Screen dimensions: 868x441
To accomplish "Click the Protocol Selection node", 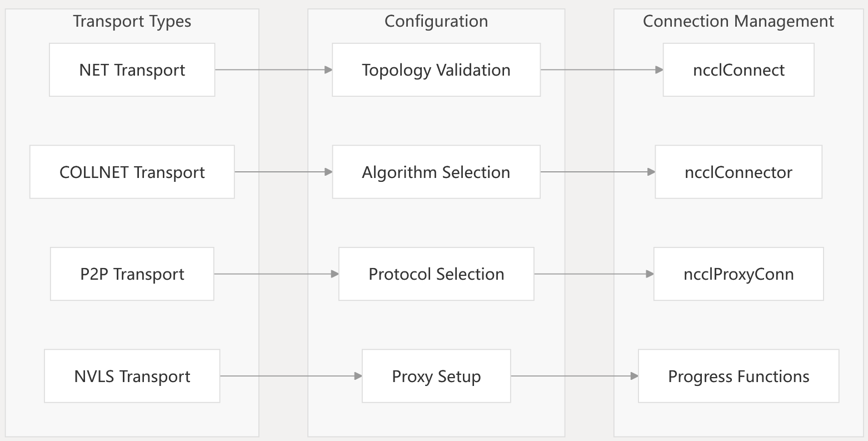I will (x=436, y=274).
